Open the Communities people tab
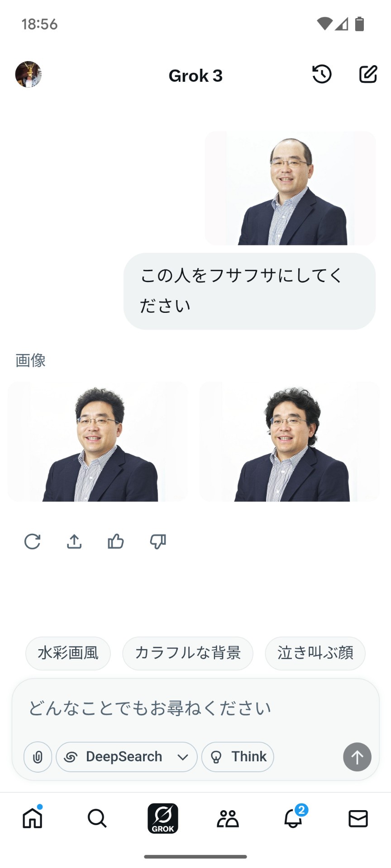 tap(228, 818)
